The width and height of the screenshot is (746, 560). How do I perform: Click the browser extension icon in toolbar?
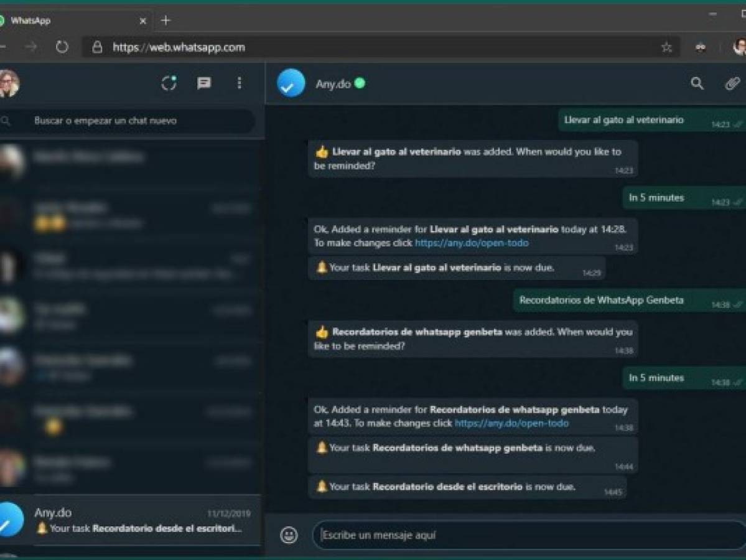click(x=702, y=47)
